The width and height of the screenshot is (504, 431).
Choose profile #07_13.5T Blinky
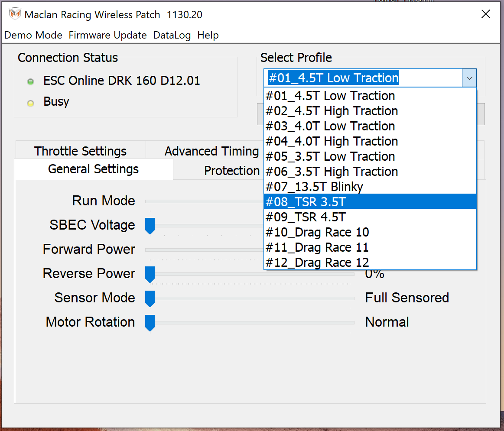click(370, 187)
